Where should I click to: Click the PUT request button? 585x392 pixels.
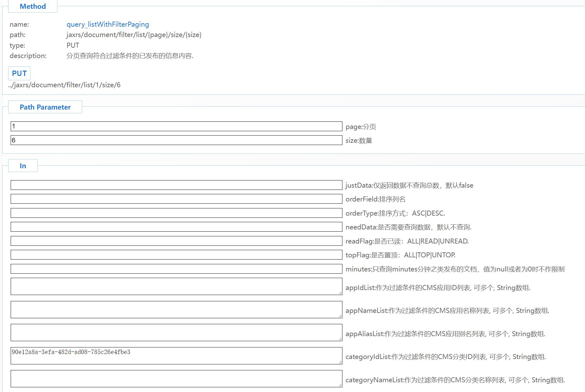[x=19, y=73]
